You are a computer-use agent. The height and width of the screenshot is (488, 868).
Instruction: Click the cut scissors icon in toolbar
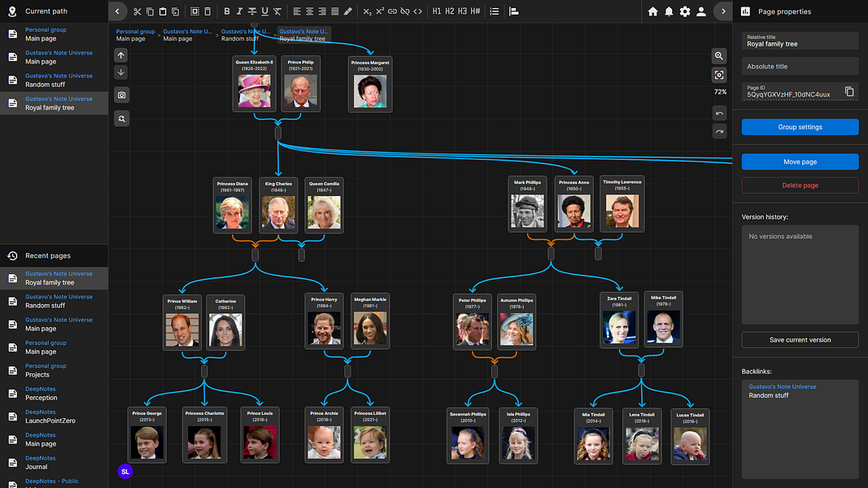click(137, 11)
